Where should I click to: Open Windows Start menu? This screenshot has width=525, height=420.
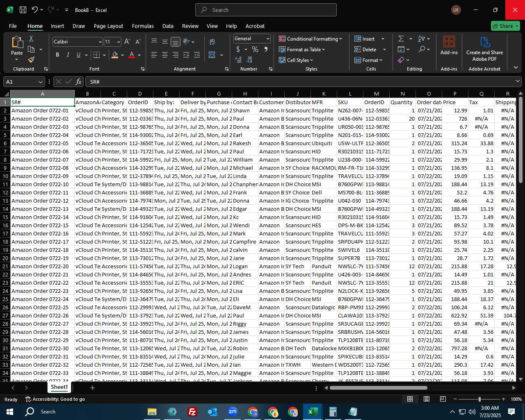click(x=10, y=411)
